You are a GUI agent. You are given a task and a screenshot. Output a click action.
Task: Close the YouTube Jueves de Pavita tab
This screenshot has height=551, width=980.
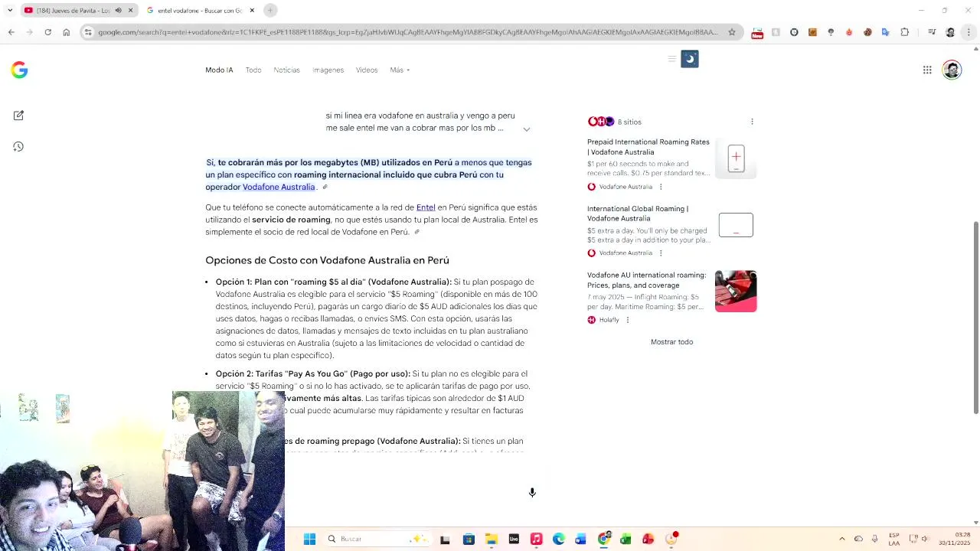point(130,11)
